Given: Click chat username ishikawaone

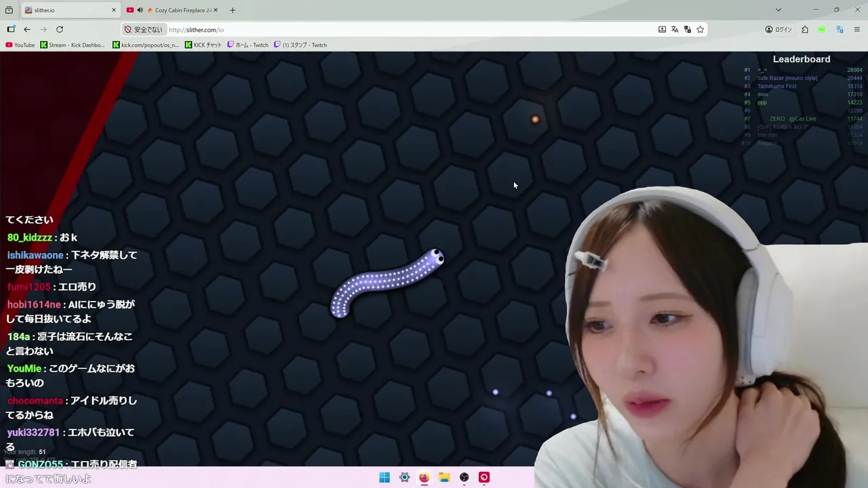Looking at the screenshot, I should click(35, 256).
